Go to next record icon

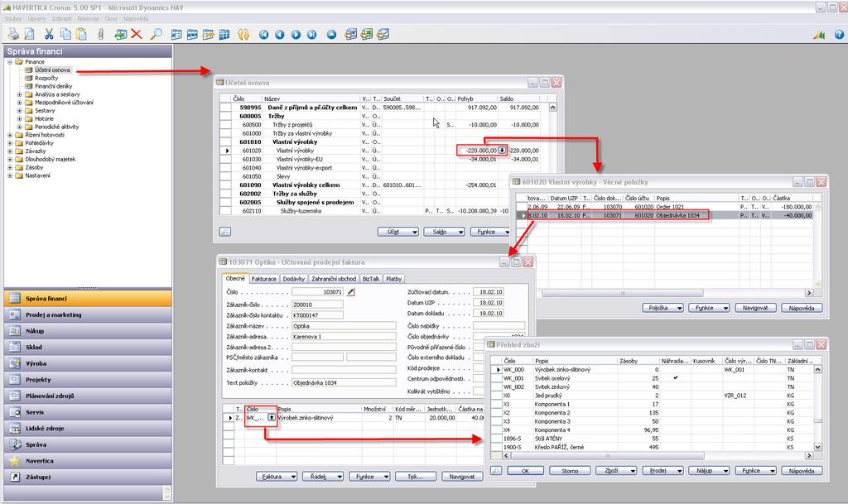[x=296, y=35]
